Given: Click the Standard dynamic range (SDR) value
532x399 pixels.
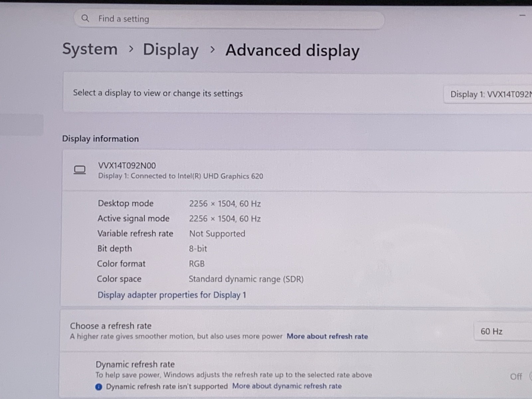Looking at the screenshot, I should coord(246,279).
